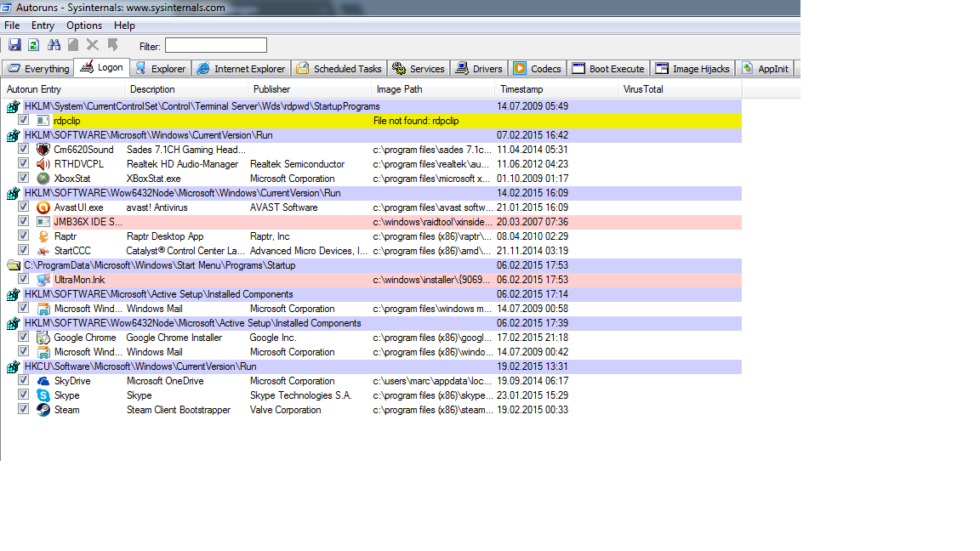Click the Cm6620Sound entry icon
Viewport: 980px width, 551px height.
(43, 150)
